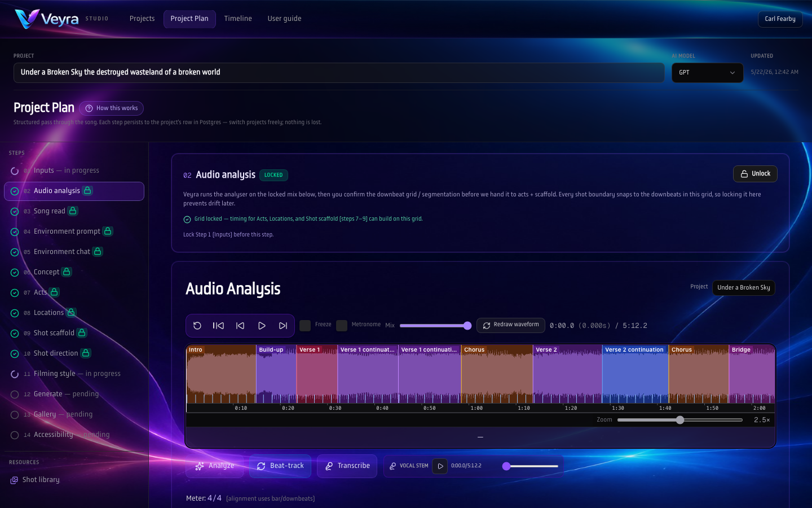Click the project title input field

(339, 73)
